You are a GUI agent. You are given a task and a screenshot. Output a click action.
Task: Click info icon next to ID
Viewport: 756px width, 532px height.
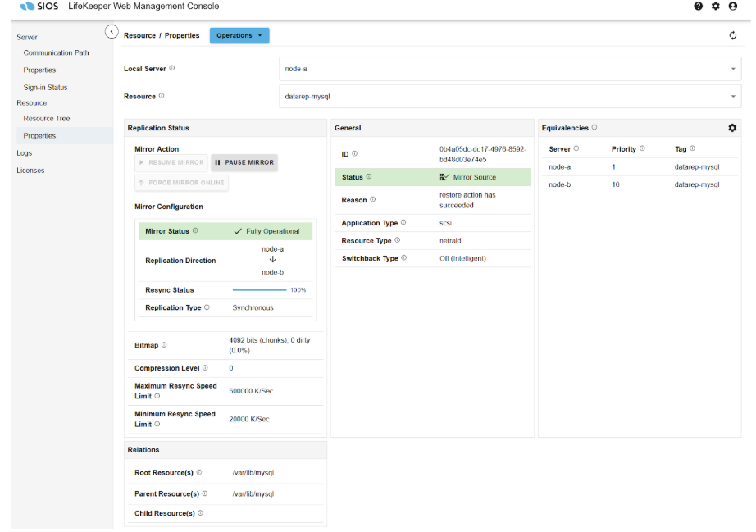355,154
